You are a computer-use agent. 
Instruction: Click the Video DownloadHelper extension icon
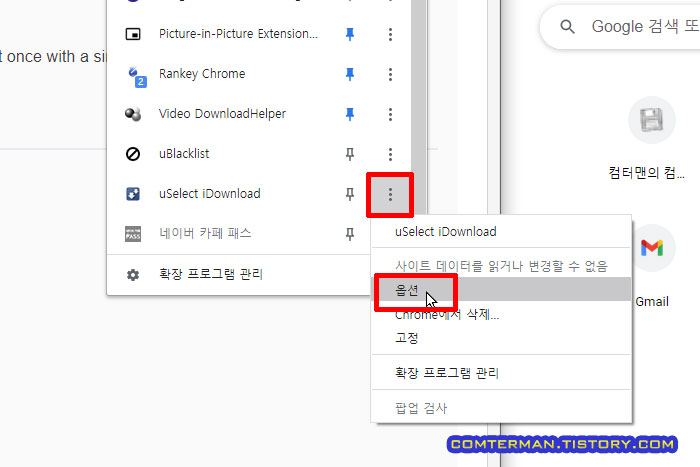[x=133, y=114]
